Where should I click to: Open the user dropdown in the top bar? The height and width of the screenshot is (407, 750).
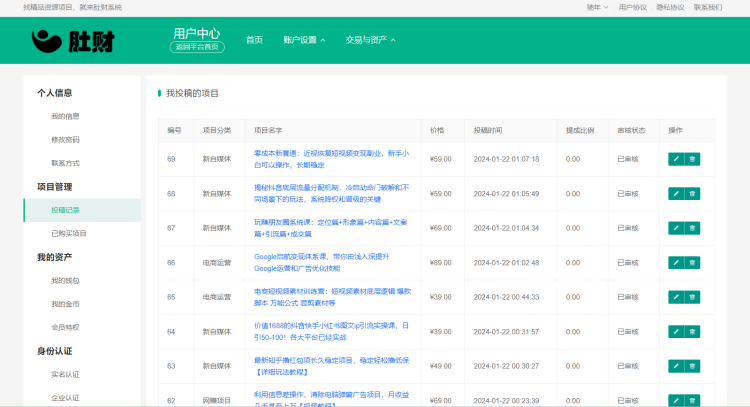pos(598,7)
